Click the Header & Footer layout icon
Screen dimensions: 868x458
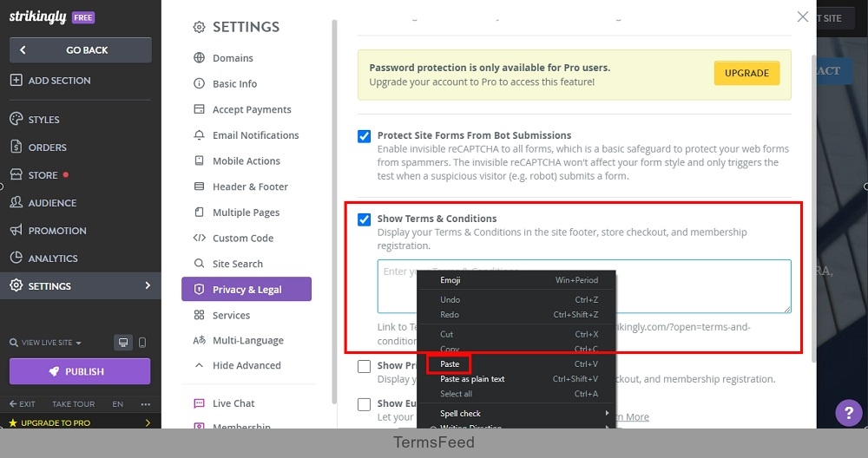coord(200,186)
